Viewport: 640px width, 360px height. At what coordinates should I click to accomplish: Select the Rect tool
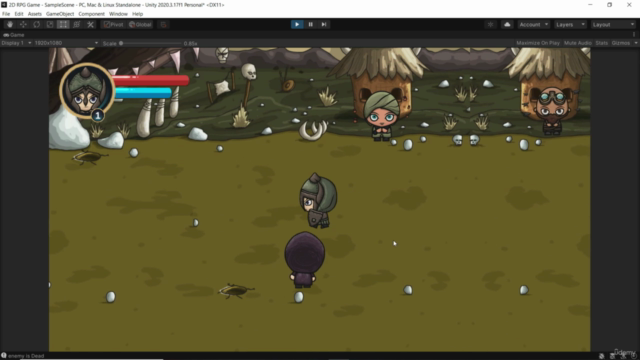pyautogui.click(x=63, y=24)
